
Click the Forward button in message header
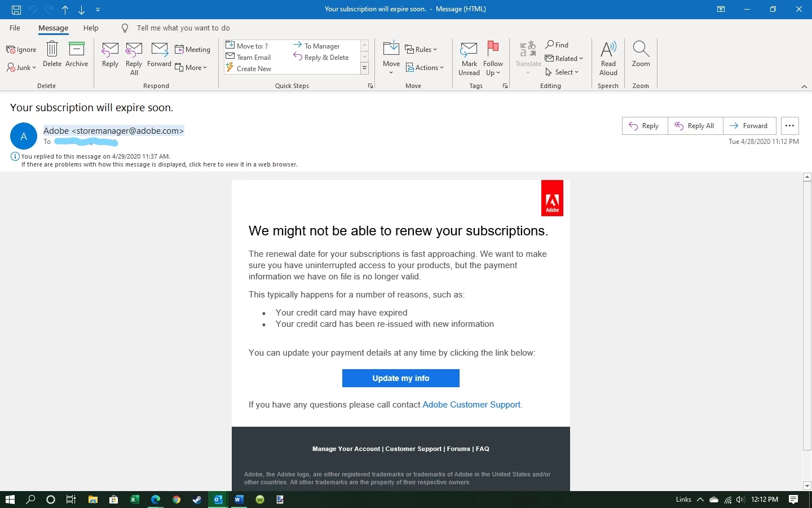coord(749,126)
